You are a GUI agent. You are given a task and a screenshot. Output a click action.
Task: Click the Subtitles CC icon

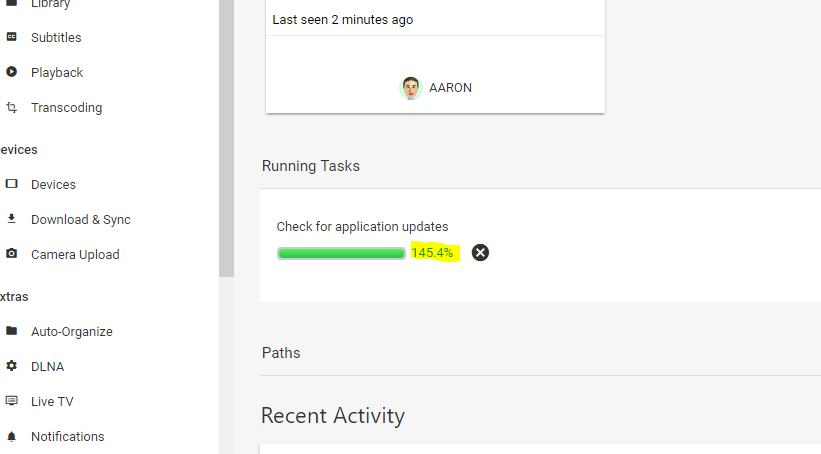[x=12, y=37]
